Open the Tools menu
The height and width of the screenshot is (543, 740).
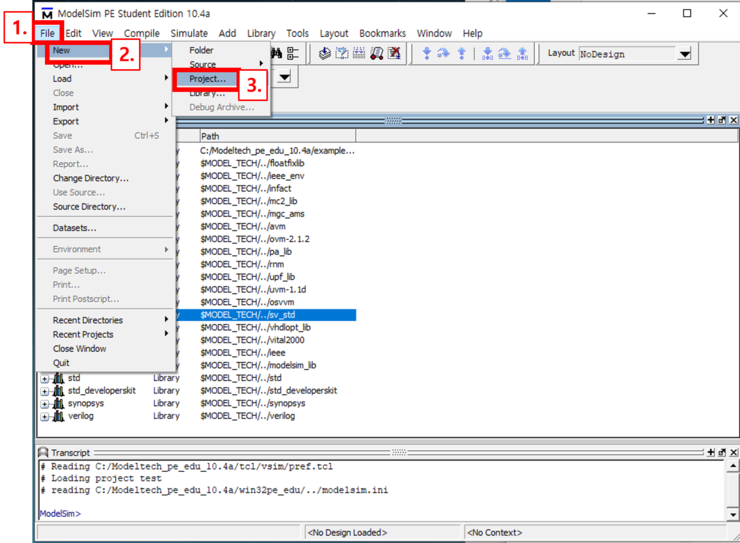coord(297,33)
